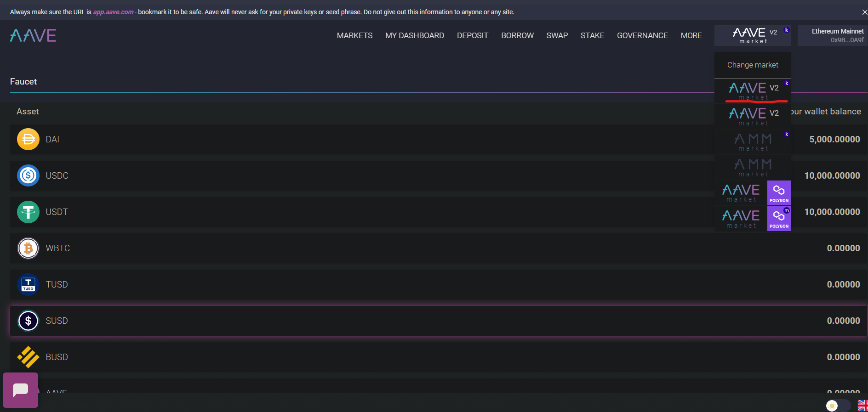Open the MARKETS page
The width and height of the screenshot is (868, 412).
click(x=354, y=35)
